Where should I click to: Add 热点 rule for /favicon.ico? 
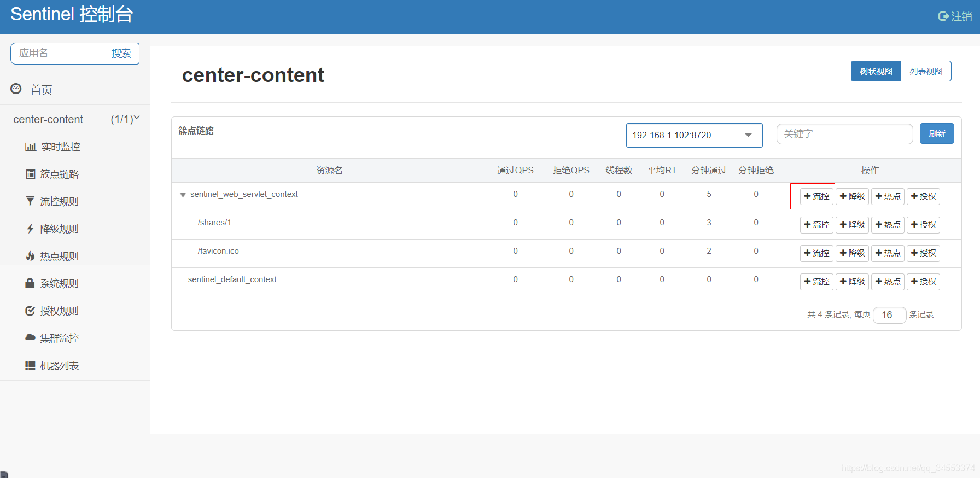point(888,253)
